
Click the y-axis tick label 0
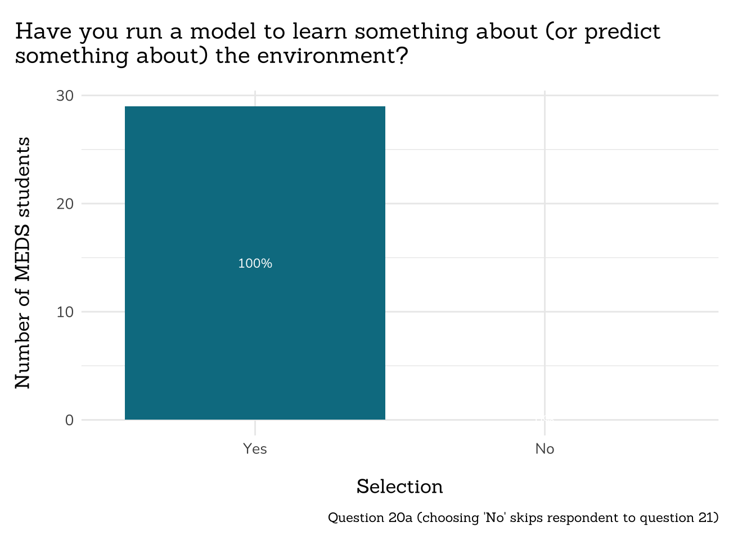(69, 420)
